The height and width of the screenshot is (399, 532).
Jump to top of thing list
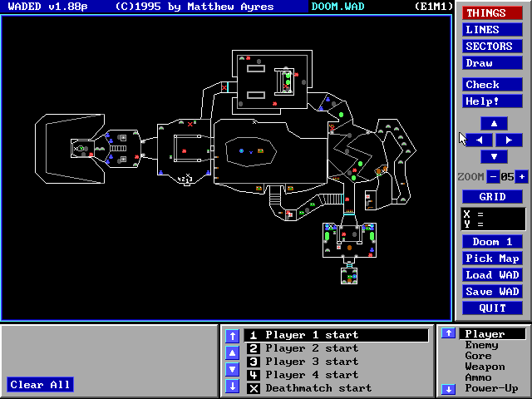[233, 336]
